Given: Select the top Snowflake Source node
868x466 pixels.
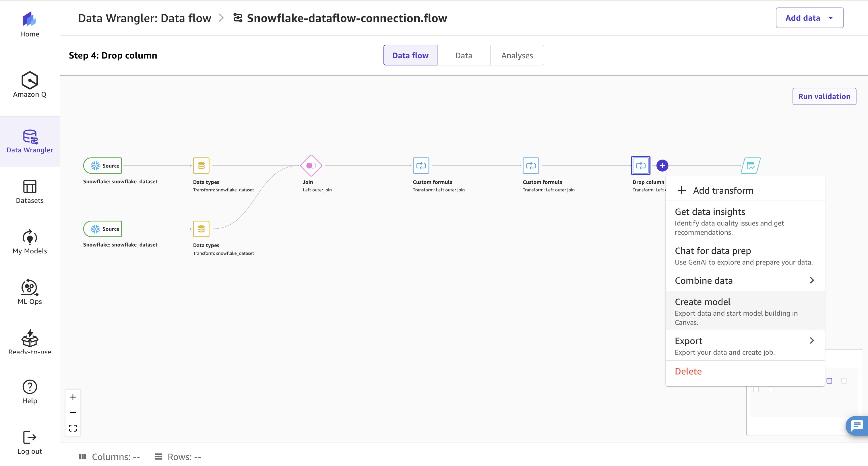Looking at the screenshot, I should [x=103, y=166].
